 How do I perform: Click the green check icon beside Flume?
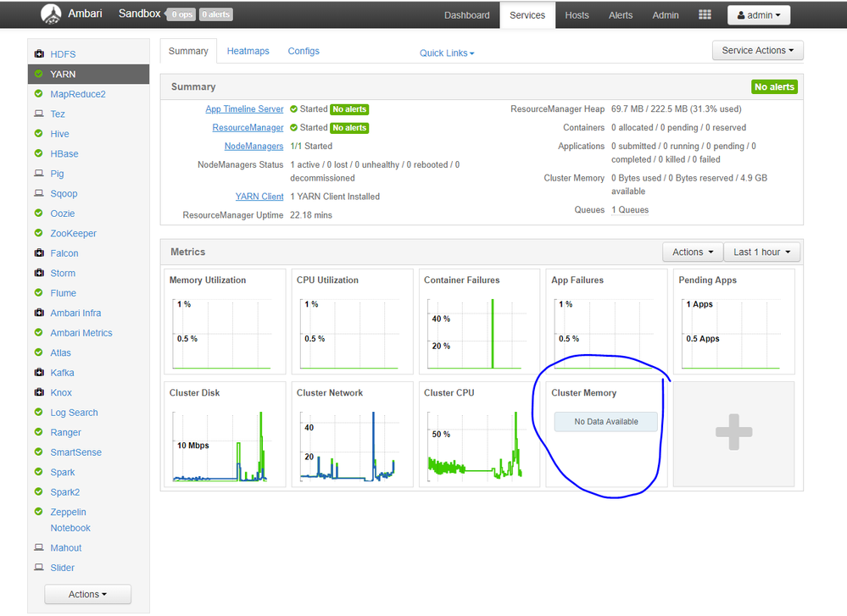coord(38,292)
